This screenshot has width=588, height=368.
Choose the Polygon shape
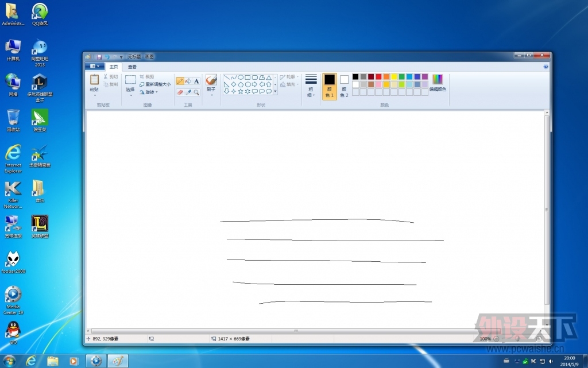262,78
